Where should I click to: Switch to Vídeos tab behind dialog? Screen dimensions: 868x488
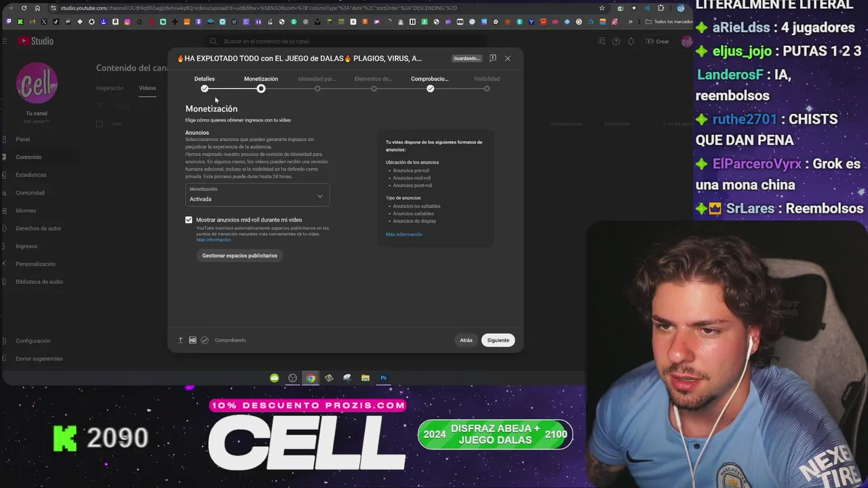point(147,88)
